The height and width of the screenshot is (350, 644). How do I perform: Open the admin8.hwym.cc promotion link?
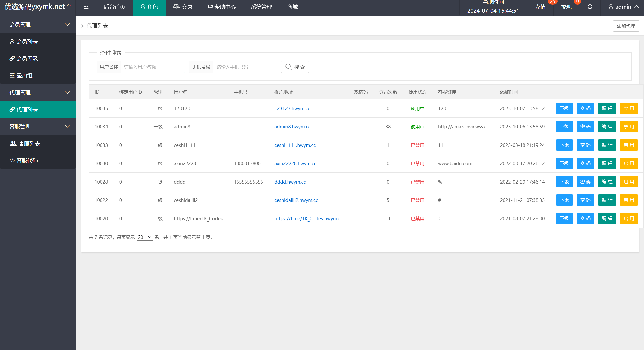(292, 127)
